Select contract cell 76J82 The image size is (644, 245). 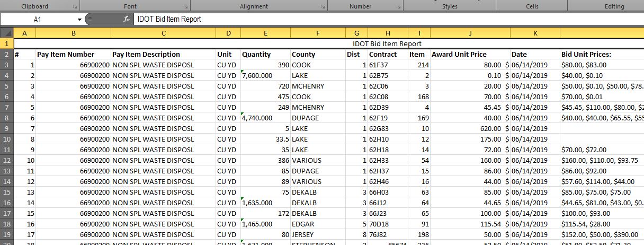[388, 234]
